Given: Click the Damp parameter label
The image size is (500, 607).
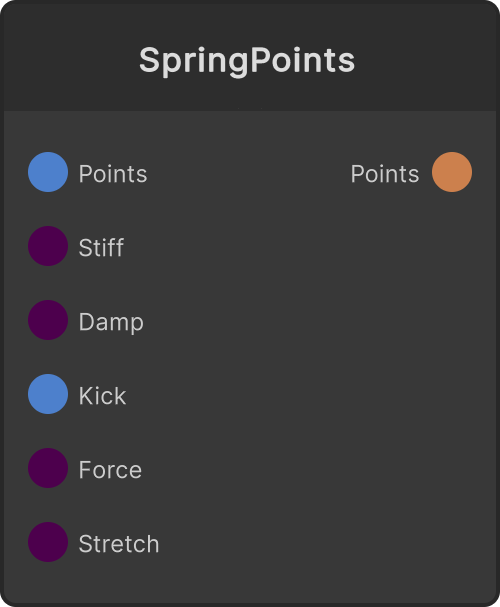Looking at the screenshot, I should tap(111, 322).
